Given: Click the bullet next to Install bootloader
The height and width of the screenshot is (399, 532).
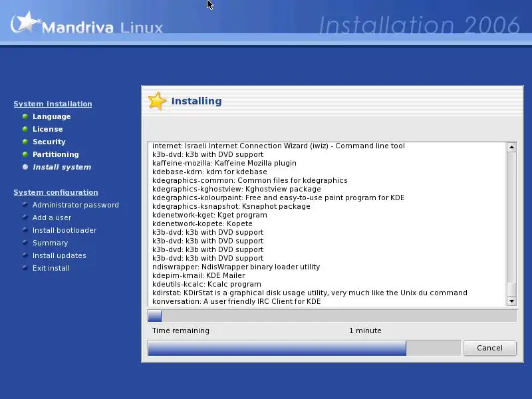Looking at the screenshot, I should 25,229.
